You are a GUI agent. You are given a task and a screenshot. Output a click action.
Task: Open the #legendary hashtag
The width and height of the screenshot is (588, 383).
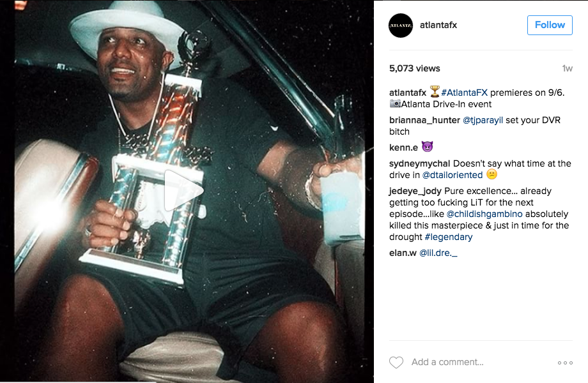tap(449, 237)
